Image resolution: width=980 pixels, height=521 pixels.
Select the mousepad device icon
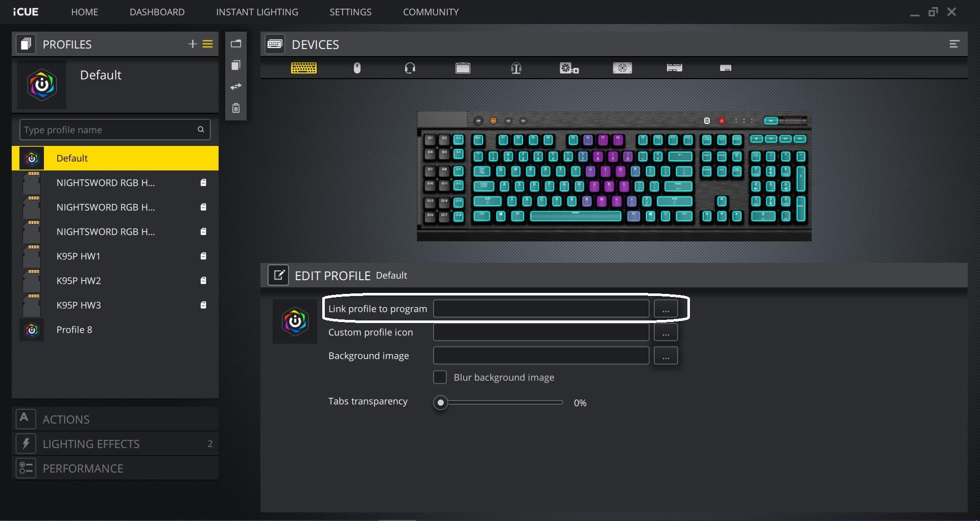coord(462,67)
